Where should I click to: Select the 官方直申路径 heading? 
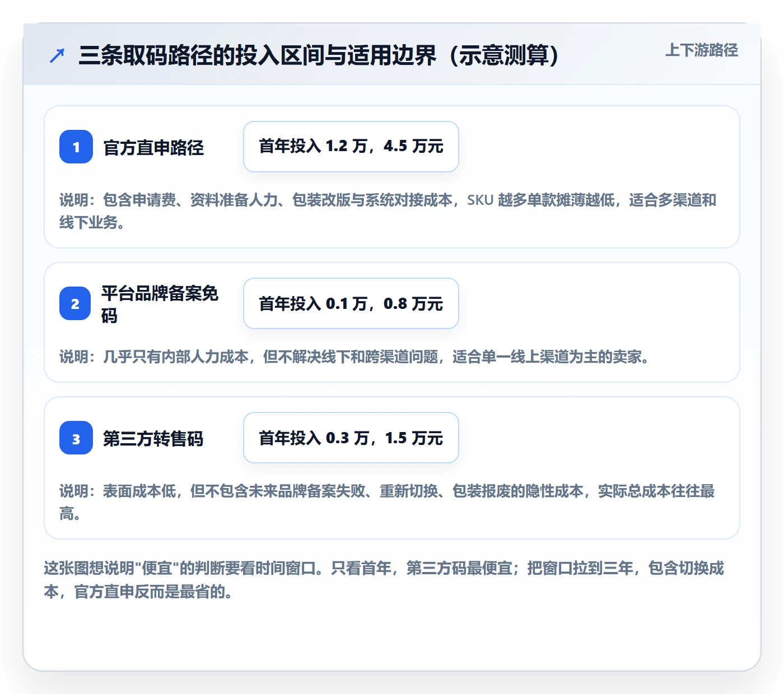click(x=153, y=147)
